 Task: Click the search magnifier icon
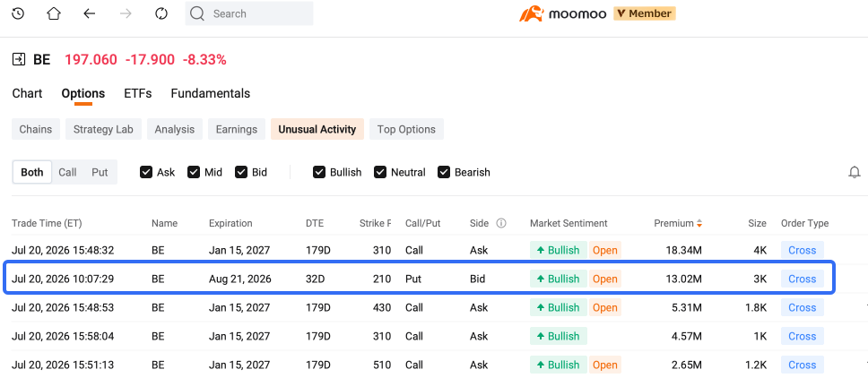(197, 13)
